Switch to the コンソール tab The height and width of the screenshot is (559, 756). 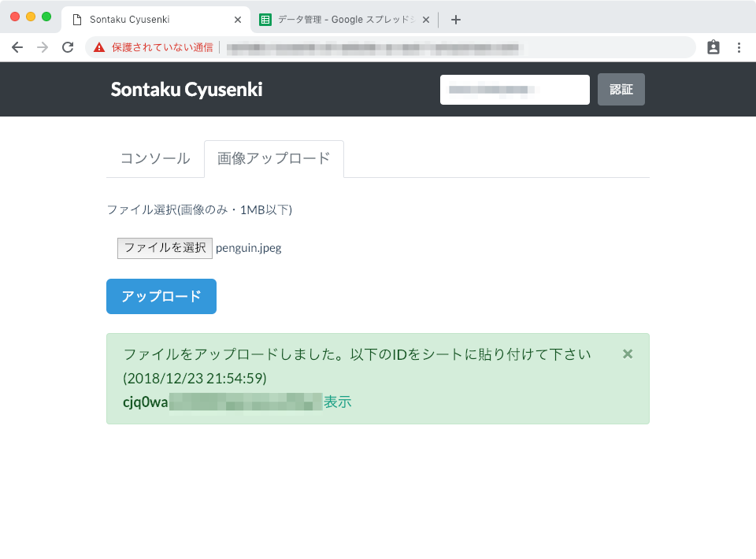point(155,158)
